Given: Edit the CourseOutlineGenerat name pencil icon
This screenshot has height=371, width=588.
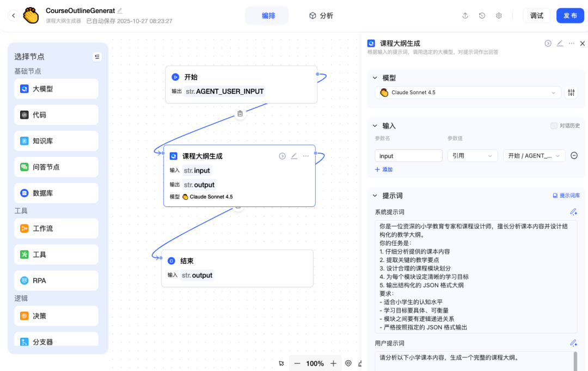Looking at the screenshot, I should [x=120, y=10].
